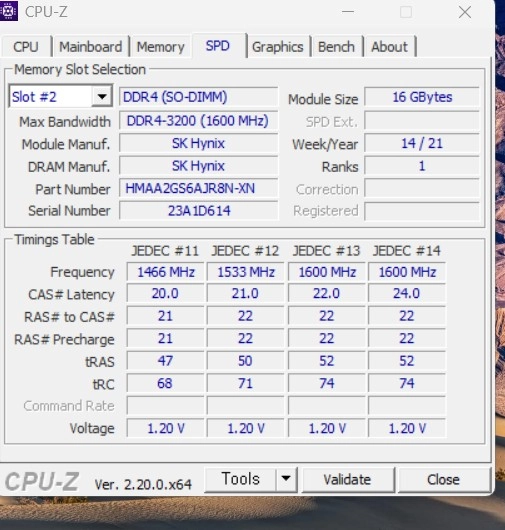Click the 16 GBytes module size value
Viewport: 505px width, 530px height.
(x=422, y=97)
